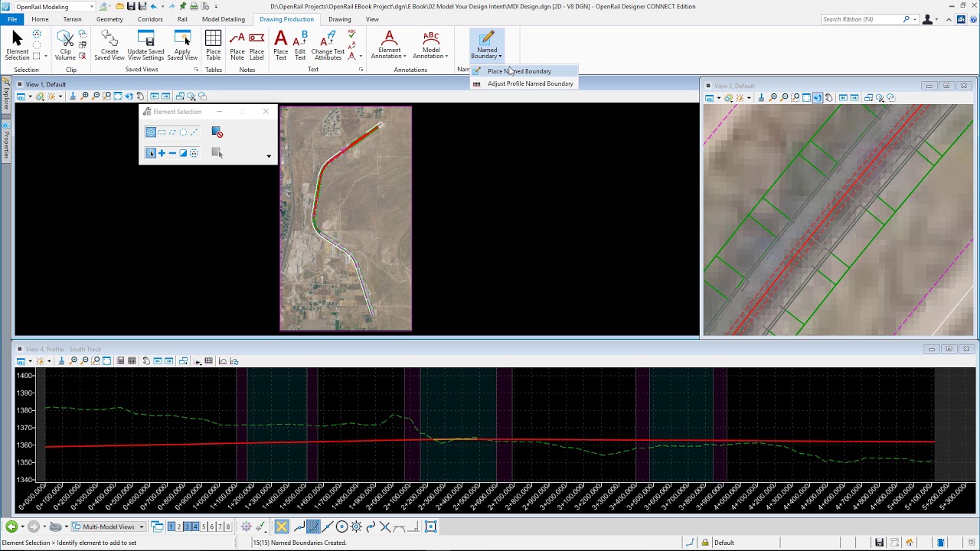Toggle view 8 button in view group
Screen dimensions: 980x551
228,527
